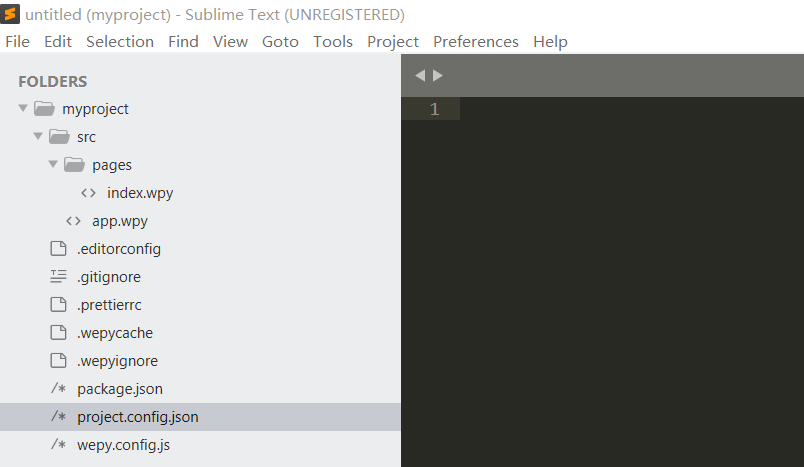Viewport: 804px width, 467px height.
Task: Open index.wpy file
Action: point(140,193)
